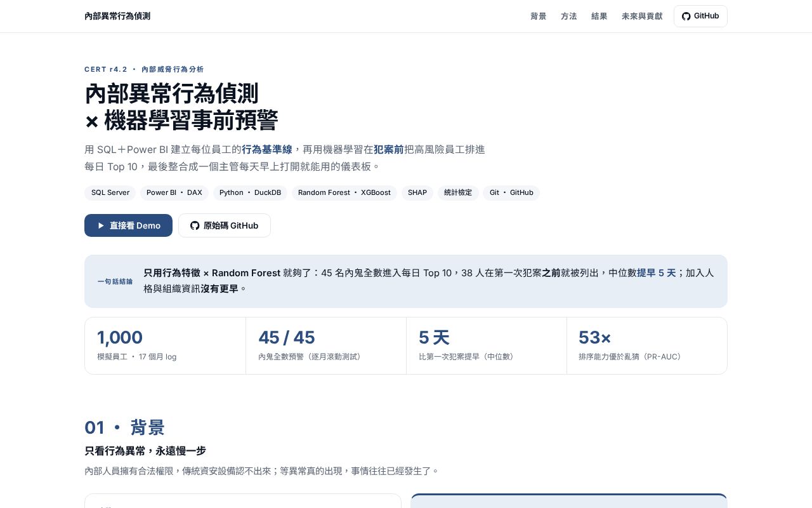
Task: Click the GitHub icon on 原始碼 button
Action: pyautogui.click(x=195, y=225)
